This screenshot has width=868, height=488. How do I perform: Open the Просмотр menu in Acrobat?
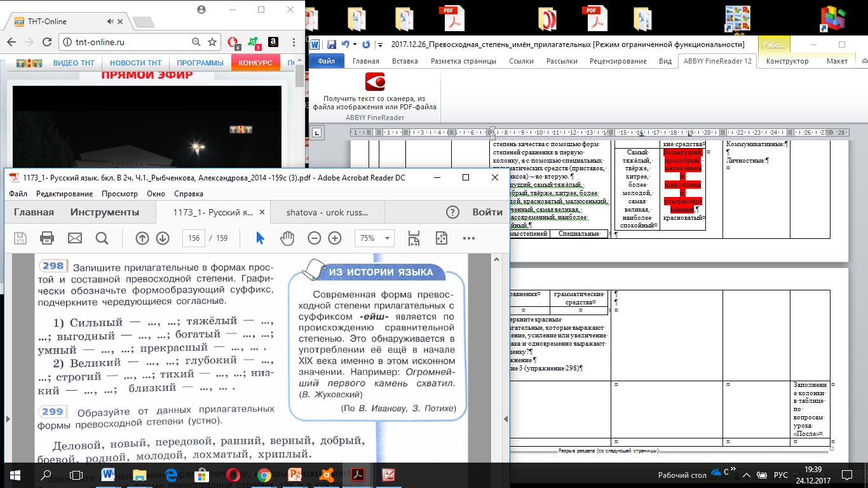tap(120, 194)
